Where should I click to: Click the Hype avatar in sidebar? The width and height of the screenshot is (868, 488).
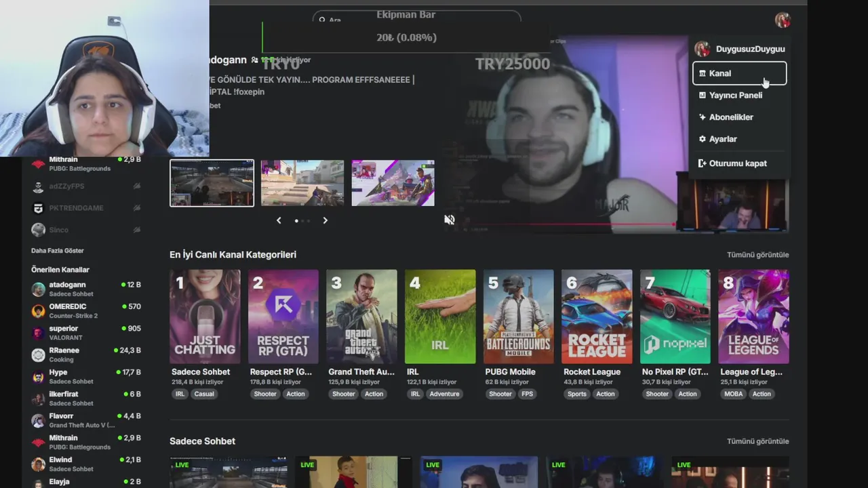[39, 377]
